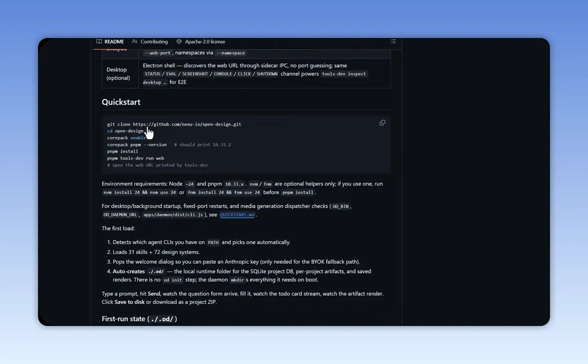Click the "./.od/" code in item 4
This screenshot has height=364, width=588.
156,272
